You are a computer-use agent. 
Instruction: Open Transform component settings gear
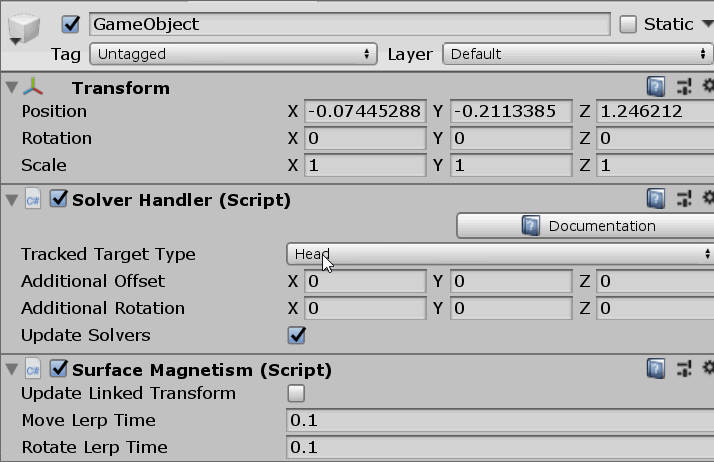point(708,88)
